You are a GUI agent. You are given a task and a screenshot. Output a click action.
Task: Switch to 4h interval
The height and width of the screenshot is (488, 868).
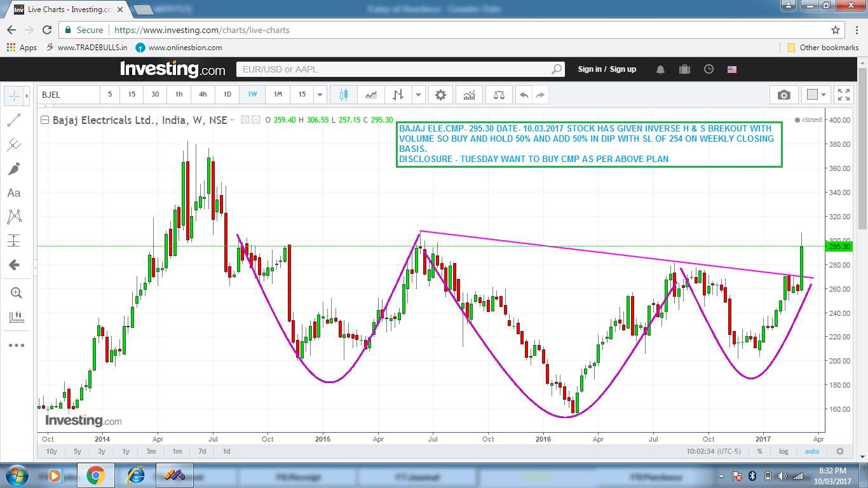coord(203,95)
